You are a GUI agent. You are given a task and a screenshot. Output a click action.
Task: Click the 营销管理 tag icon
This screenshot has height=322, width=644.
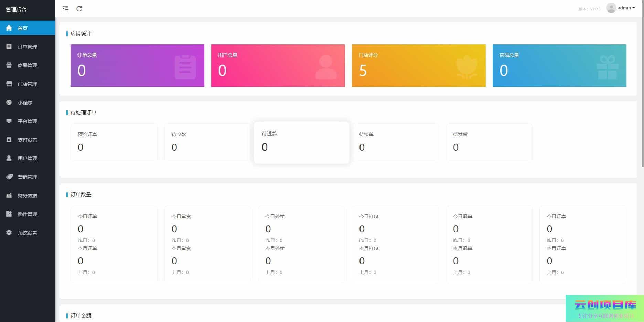click(9, 177)
